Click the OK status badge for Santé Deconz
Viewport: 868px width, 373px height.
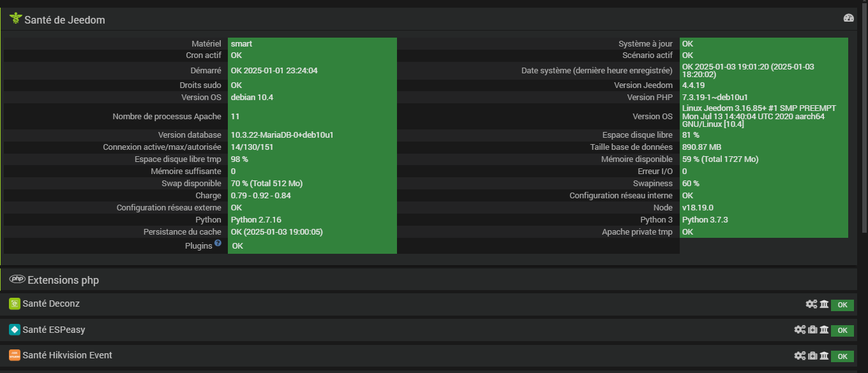pyautogui.click(x=842, y=305)
